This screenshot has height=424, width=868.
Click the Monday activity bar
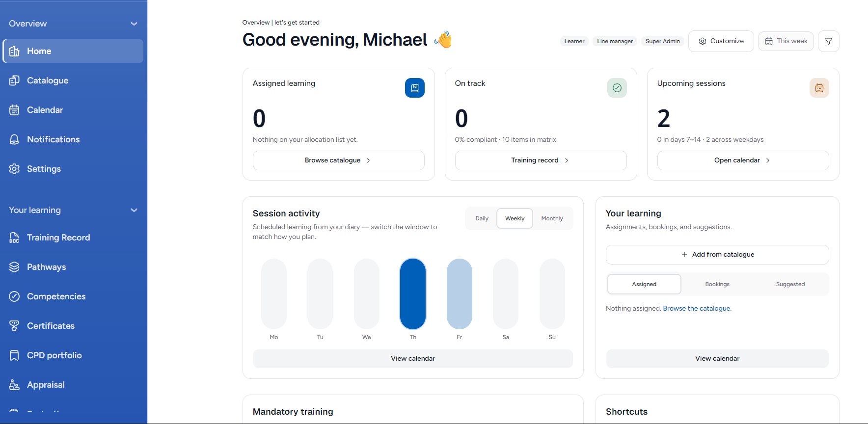click(x=274, y=294)
